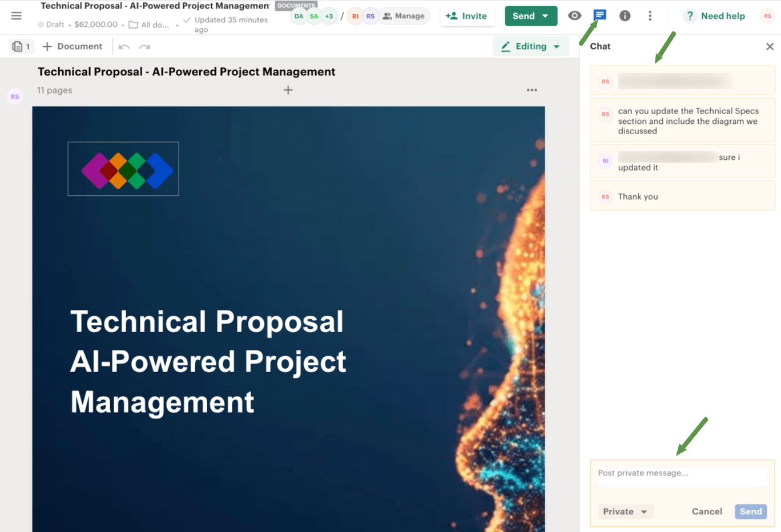Open the document preview eye icon
Screen dimensions: 781x532
pos(575,16)
